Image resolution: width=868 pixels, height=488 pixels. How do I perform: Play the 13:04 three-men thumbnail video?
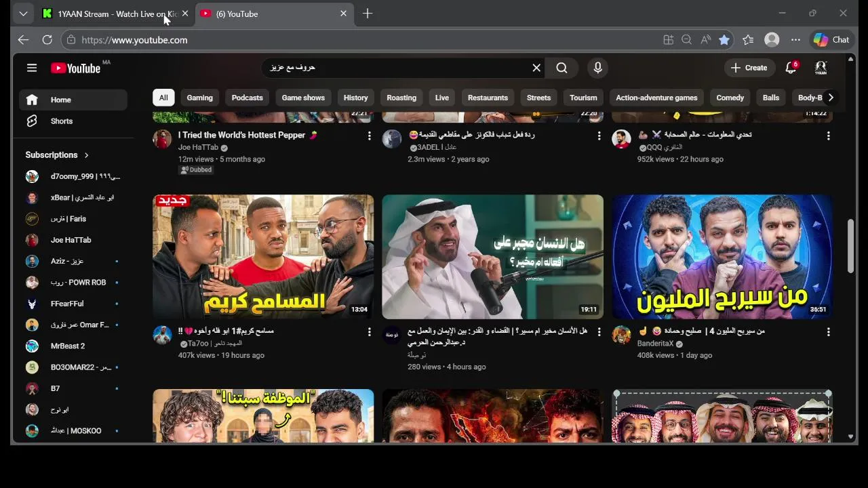(263, 257)
